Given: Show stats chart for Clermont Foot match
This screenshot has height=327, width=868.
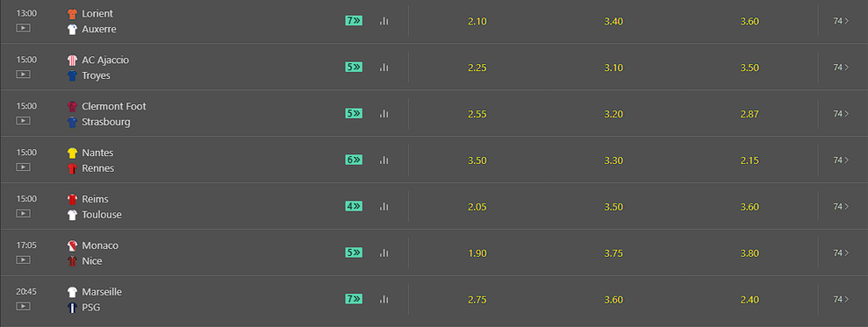Looking at the screenshot, I should 385,114.
